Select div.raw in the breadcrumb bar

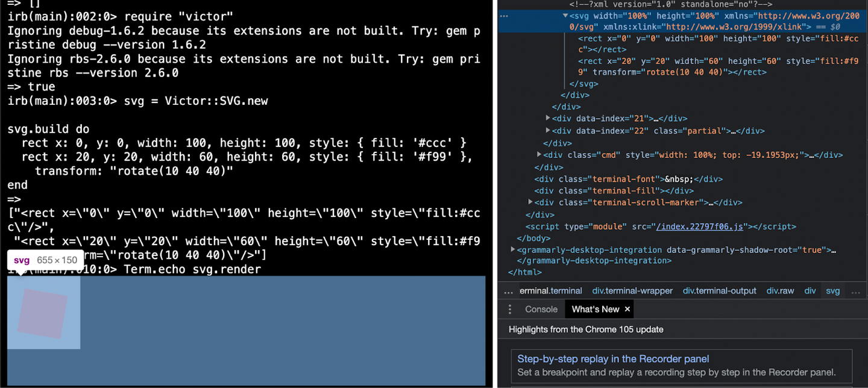pyautogui.click(x=780, y=290)
